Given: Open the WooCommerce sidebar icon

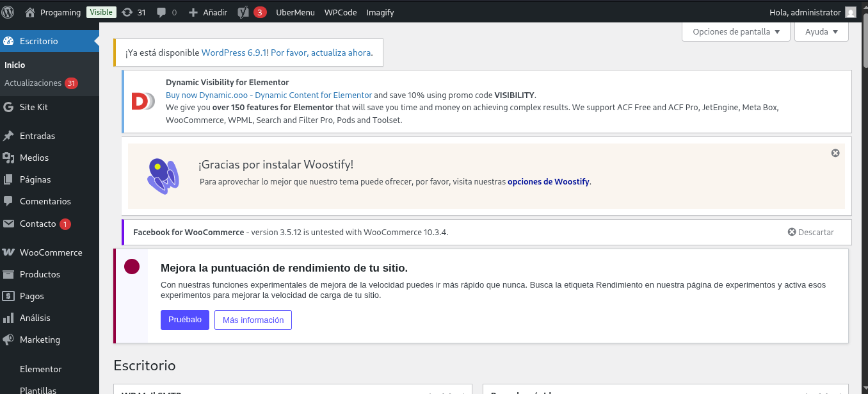Looking at the screenshot, I should [8, 252].
